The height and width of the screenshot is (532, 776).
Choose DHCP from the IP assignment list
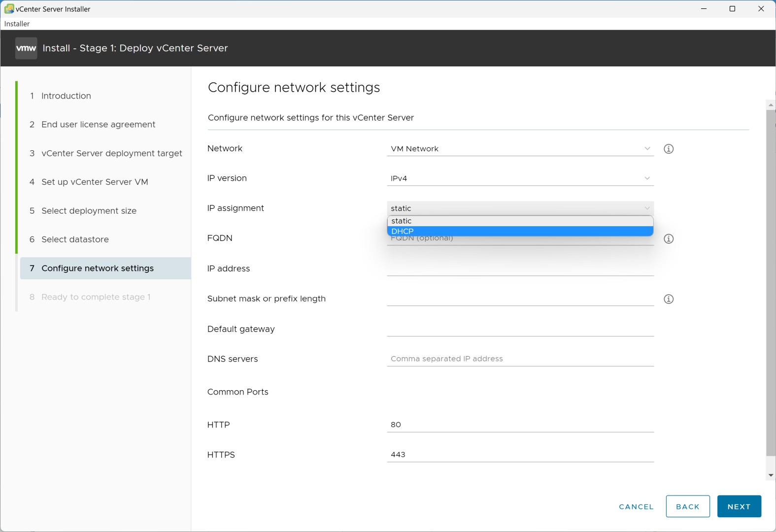520,231
